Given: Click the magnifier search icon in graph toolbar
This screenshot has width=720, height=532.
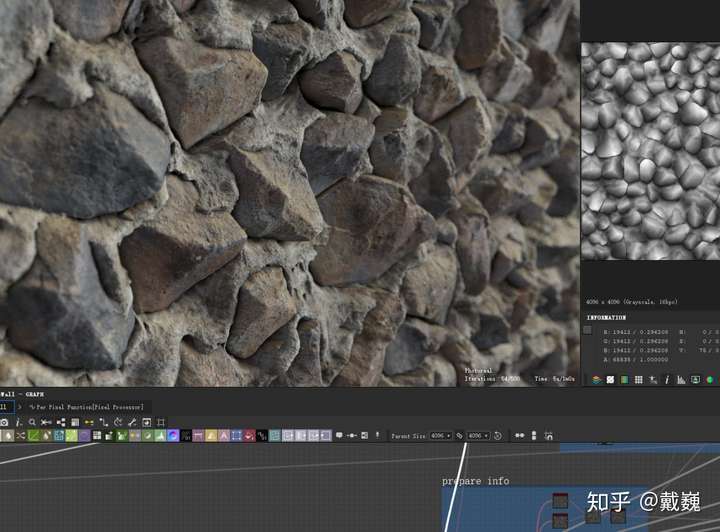Looking at the screenshot, I should tap(32, 422).
